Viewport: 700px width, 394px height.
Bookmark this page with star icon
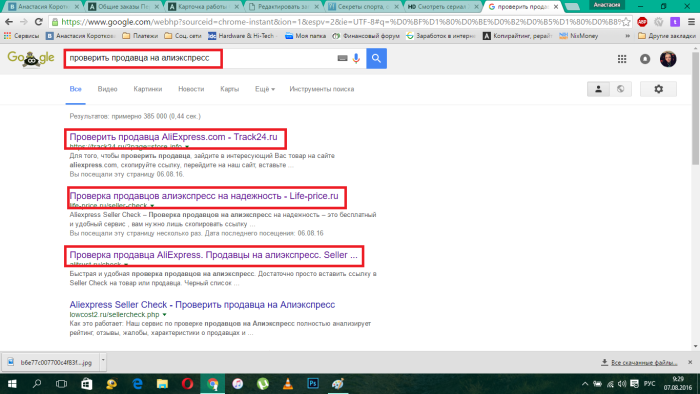(626, 22)
